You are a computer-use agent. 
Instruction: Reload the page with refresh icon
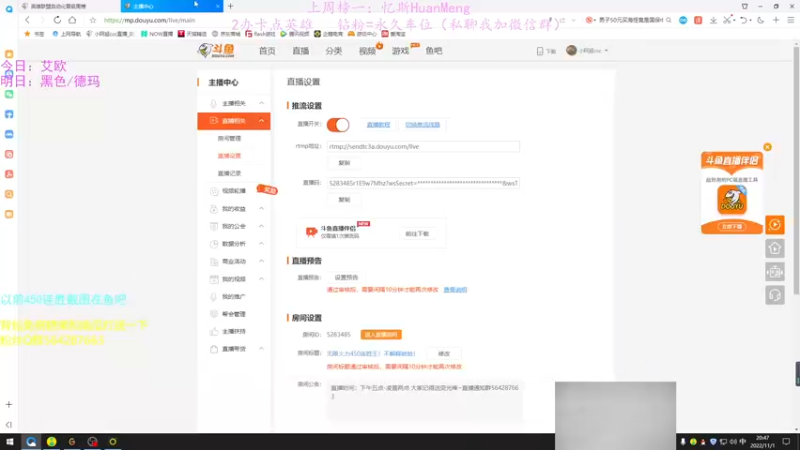pyautogui.click(x=57, y=20)
